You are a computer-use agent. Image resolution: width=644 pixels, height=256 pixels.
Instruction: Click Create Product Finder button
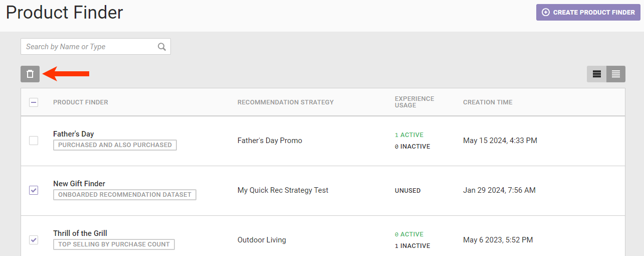588,12
